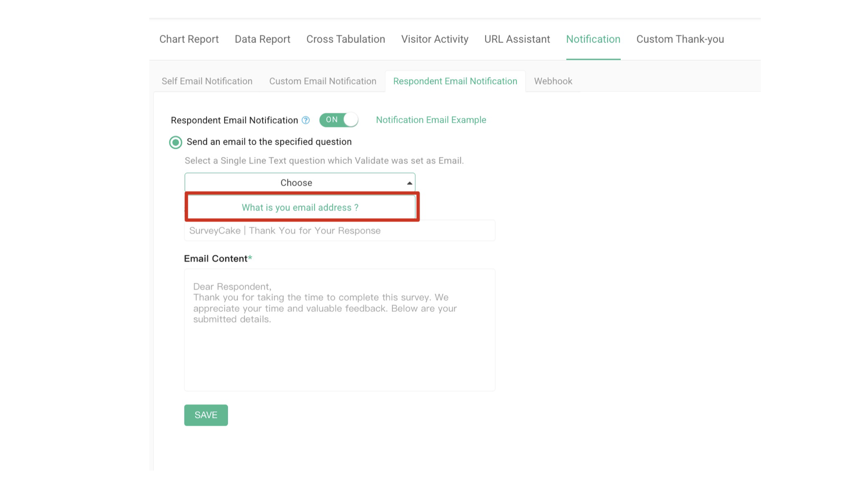Go to the Notification section
Viewport: 868px width, 488px height.
(x=593, y=39)
